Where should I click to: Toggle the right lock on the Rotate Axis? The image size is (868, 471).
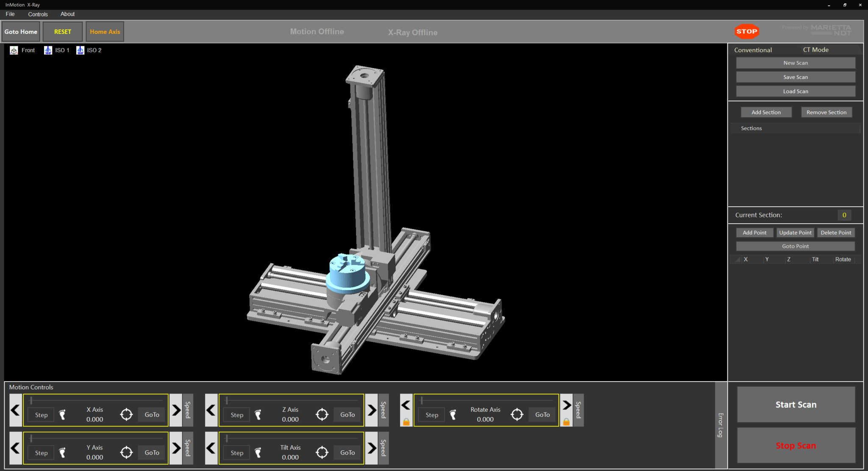coord(566,422)
